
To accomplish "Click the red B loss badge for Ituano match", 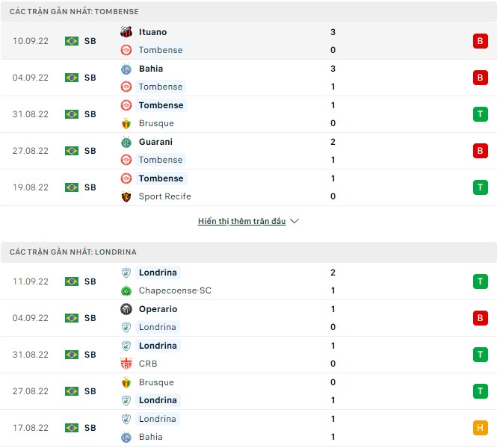I will click(x=479, y=41).
